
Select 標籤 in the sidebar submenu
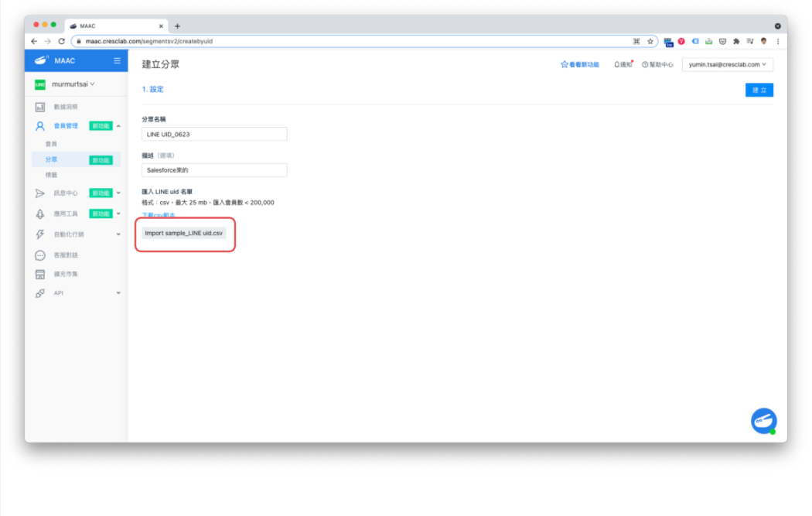[x=51, y=175]
